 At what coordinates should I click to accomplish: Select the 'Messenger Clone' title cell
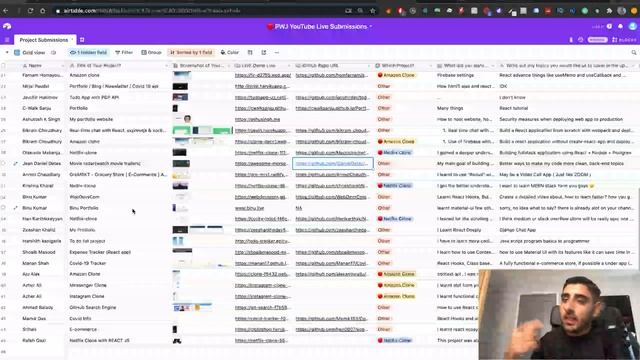pyautogui.click(x=118, y=285)
